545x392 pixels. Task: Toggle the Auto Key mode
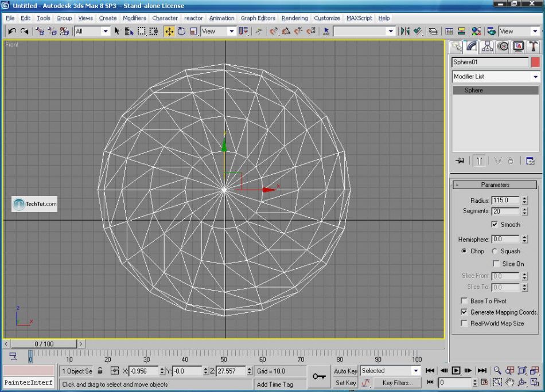345,371
